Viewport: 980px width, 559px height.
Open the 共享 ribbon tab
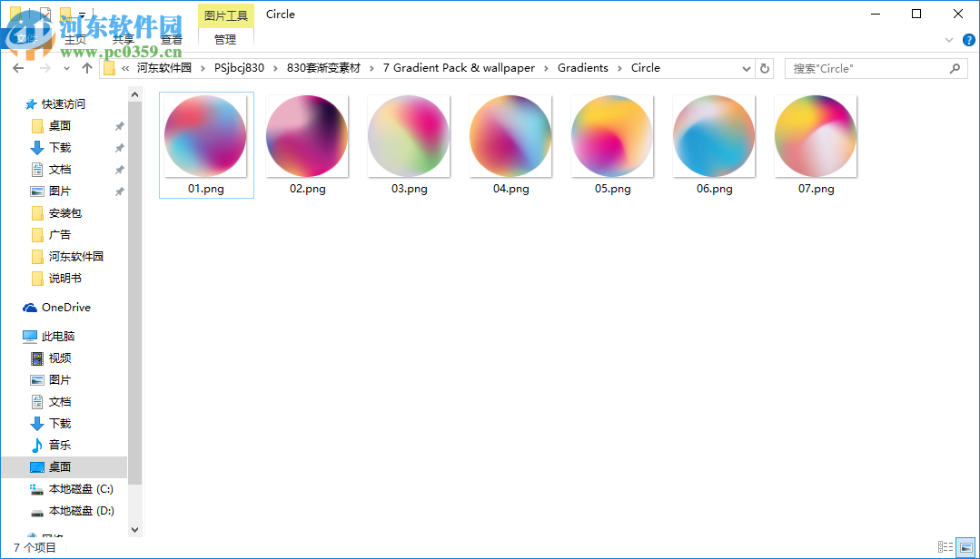(x=124, y=39)
